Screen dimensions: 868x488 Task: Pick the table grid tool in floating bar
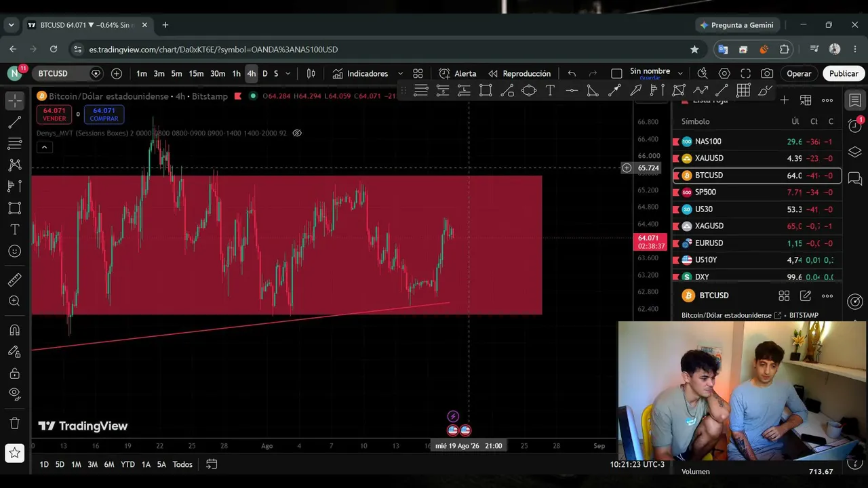[743, 90]
